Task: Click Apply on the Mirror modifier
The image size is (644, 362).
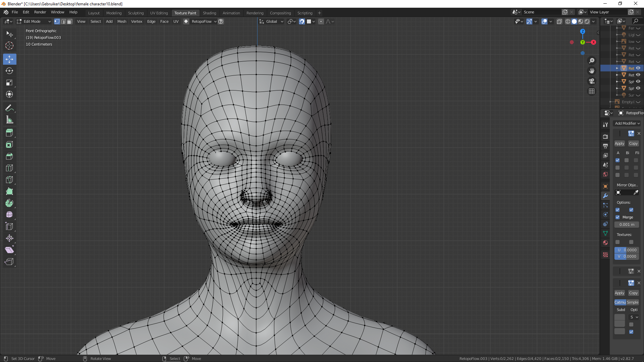Action: click(619, 143)
